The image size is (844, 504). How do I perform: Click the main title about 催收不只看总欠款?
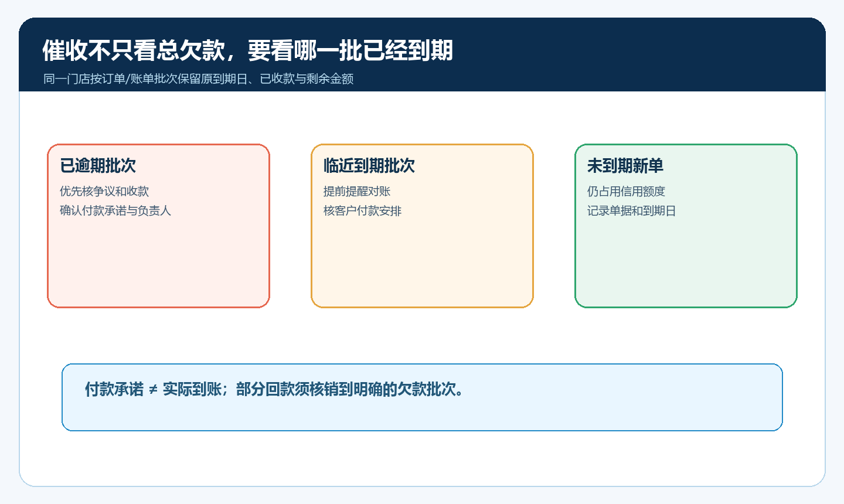click(x=247, y=50)
